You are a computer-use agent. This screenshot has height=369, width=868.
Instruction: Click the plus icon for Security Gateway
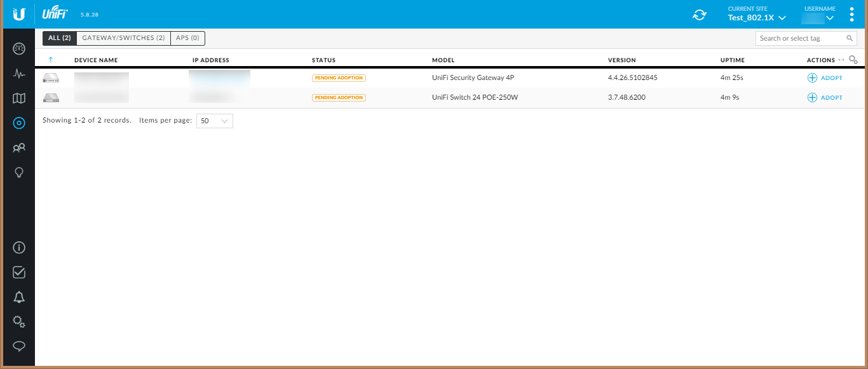812,77
